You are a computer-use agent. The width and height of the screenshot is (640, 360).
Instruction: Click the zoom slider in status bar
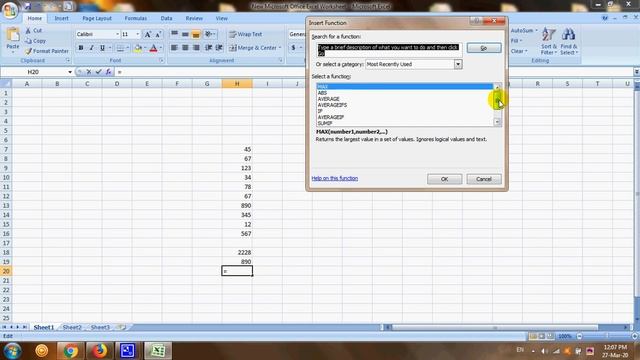(x=607, y=336)
